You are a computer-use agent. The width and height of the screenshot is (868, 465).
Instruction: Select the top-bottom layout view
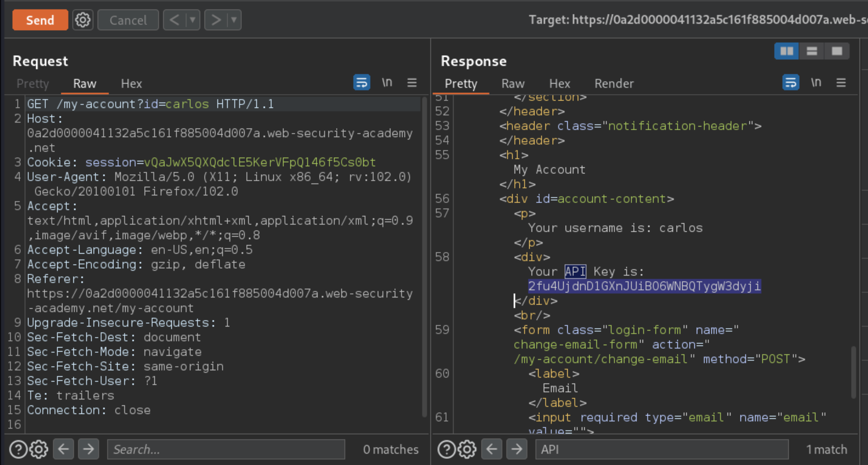tap(812, 51)
